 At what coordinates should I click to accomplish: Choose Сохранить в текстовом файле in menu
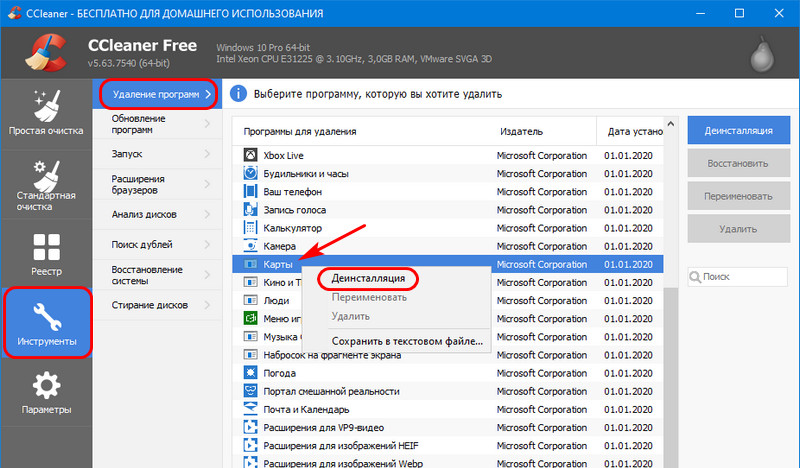pos(407,341)
